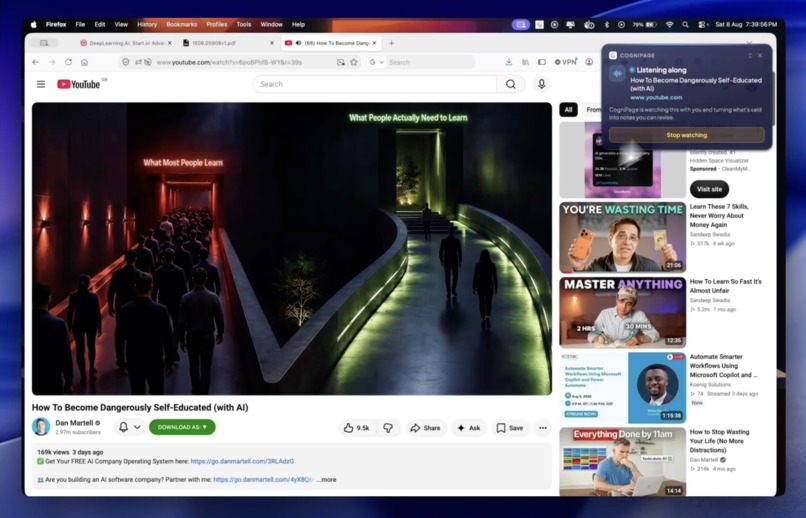Open the YOU'RE WASTING TIME video thumbnail
Viewport: 806px width, 518px height.
pyautogui.click(x=622, y=237)
